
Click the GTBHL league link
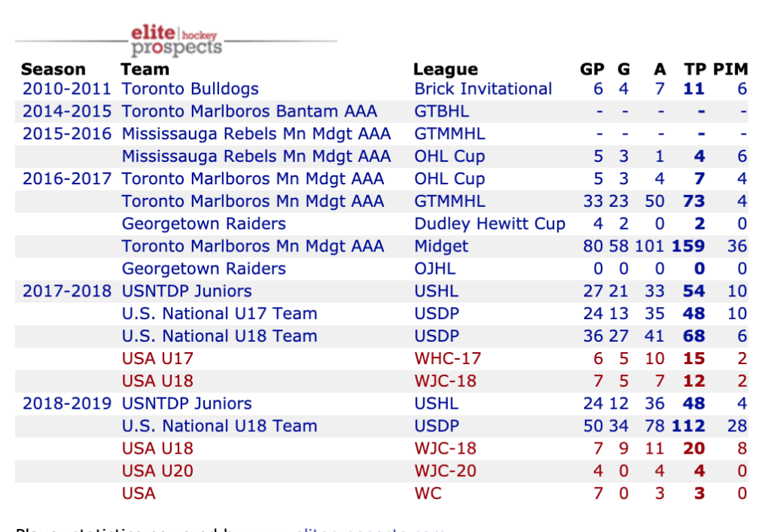coord(441,111)
